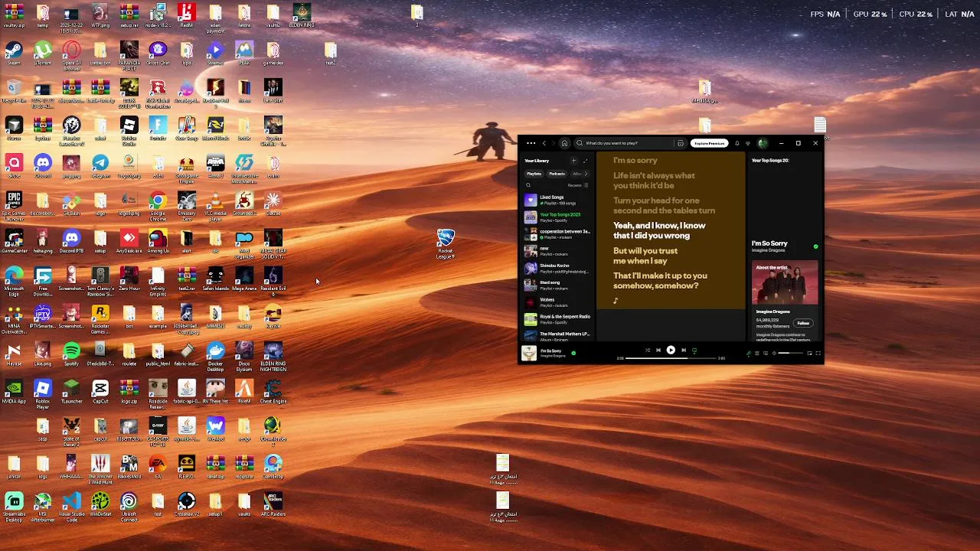Show more filter chips with chevron
Viewport: 980px width, 551px height.
pyautogui.click(x=586, y=174)
